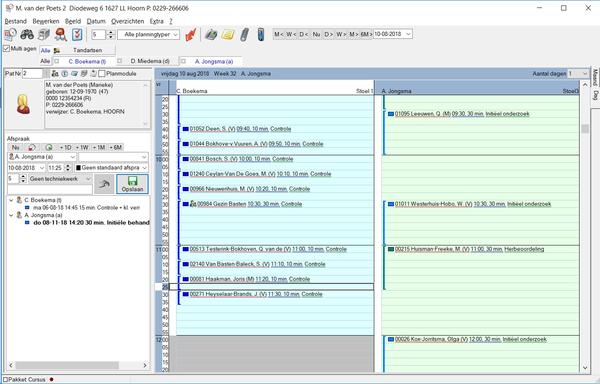Toggle the Pakket Cursus checkbox in status bar

point(6,379)
